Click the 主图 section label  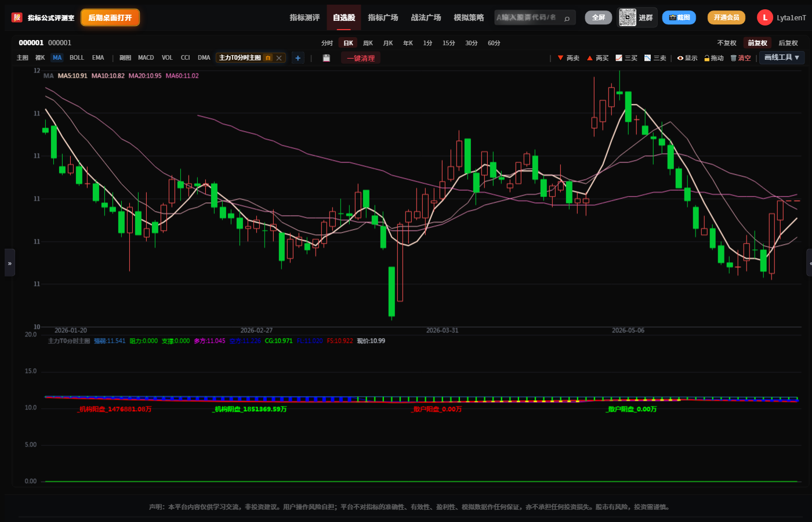(23, 57)
